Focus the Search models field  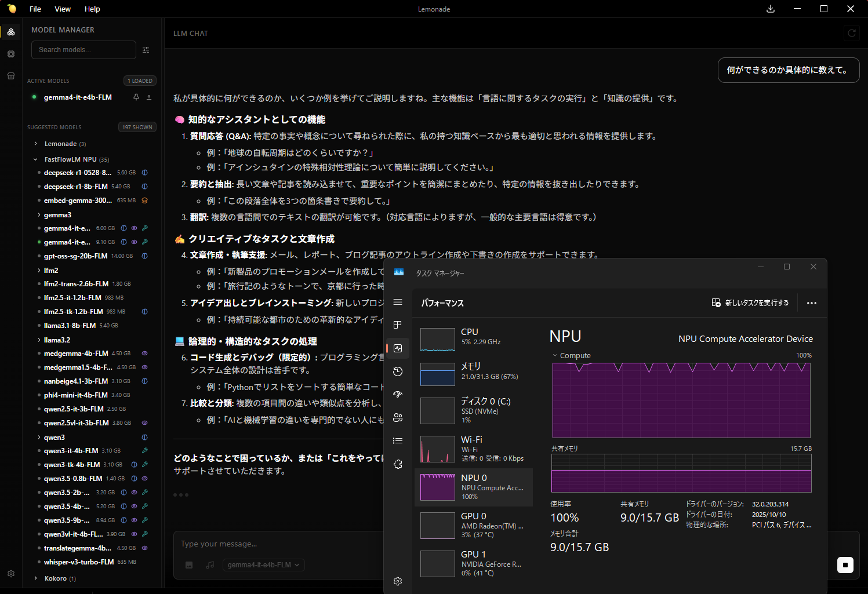83,50
